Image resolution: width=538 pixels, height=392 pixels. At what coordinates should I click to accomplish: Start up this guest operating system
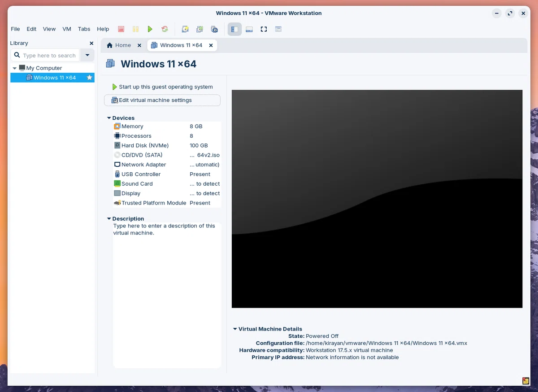[162, 87]
